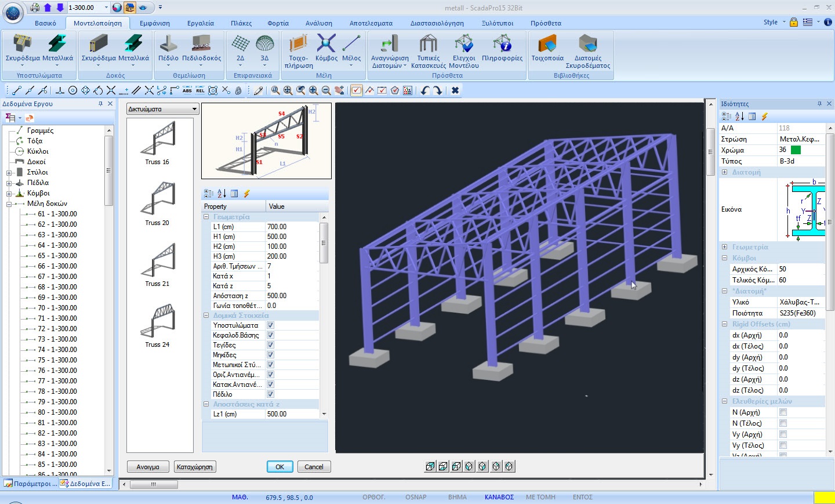Open the Εμφάνιση ribbon tab
This screenshot has width=835, height=504.
[155, 23]
